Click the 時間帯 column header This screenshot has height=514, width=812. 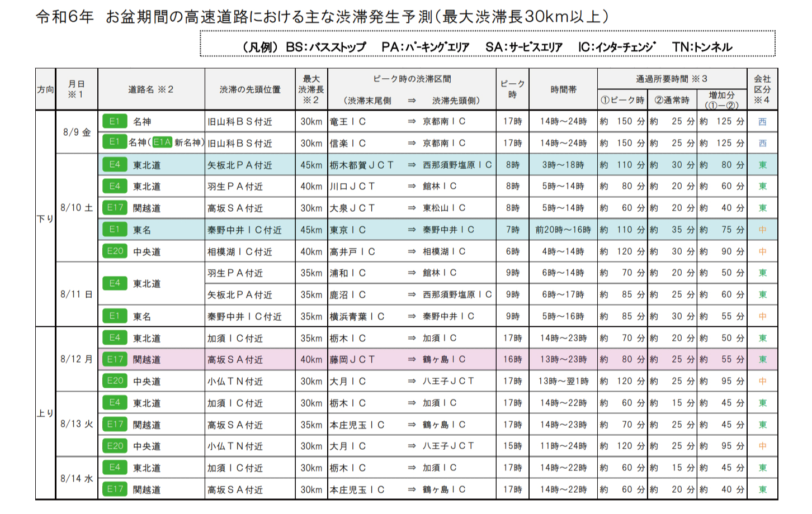tap(563, 89)
